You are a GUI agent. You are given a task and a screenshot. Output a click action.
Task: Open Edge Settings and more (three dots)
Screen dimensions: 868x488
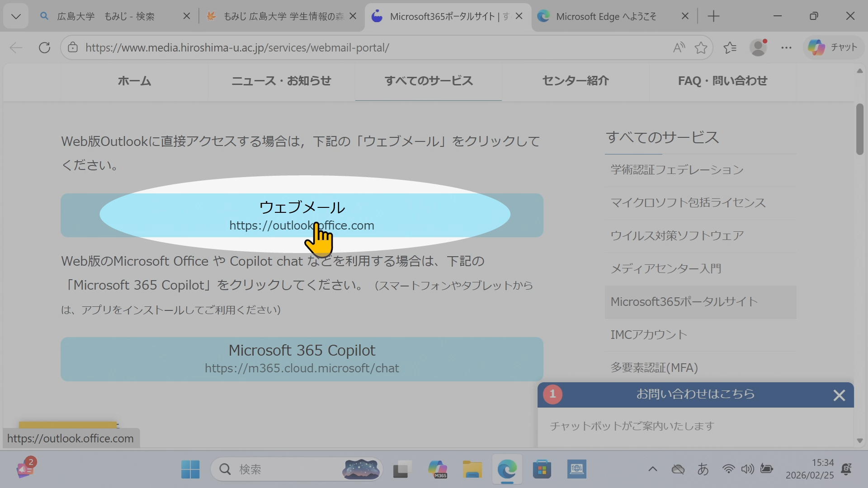tap(787, 47)
